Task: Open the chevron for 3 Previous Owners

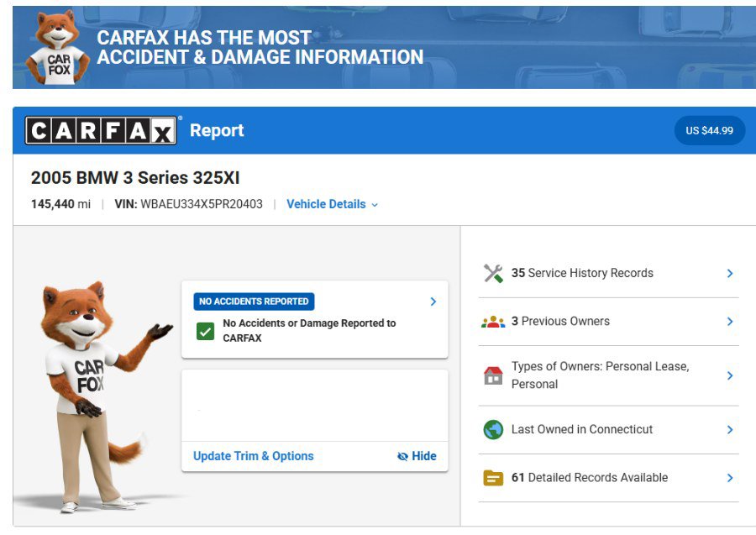Action: coord(730,322)
